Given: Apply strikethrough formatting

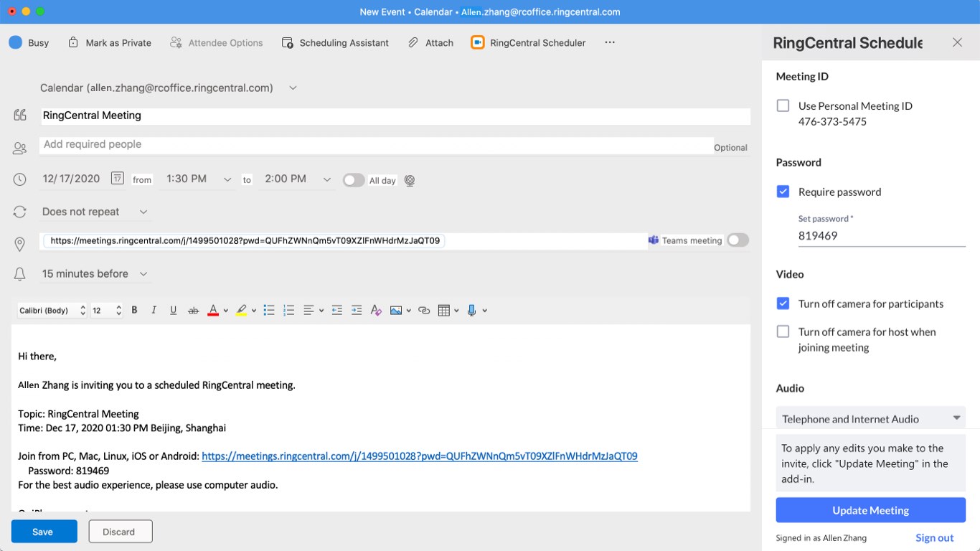Looking at the screenshot, I should pyautogui.click(x=193, y=311).
